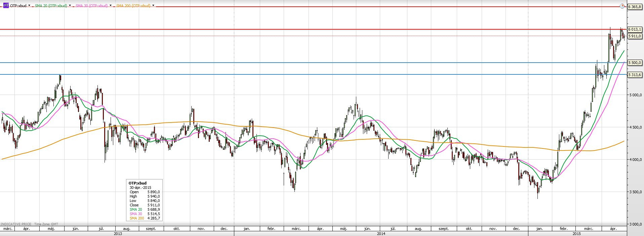Click the 5 000,0 price axis label
This screenshot has width=644, height=236.
[x=635, y=95]
